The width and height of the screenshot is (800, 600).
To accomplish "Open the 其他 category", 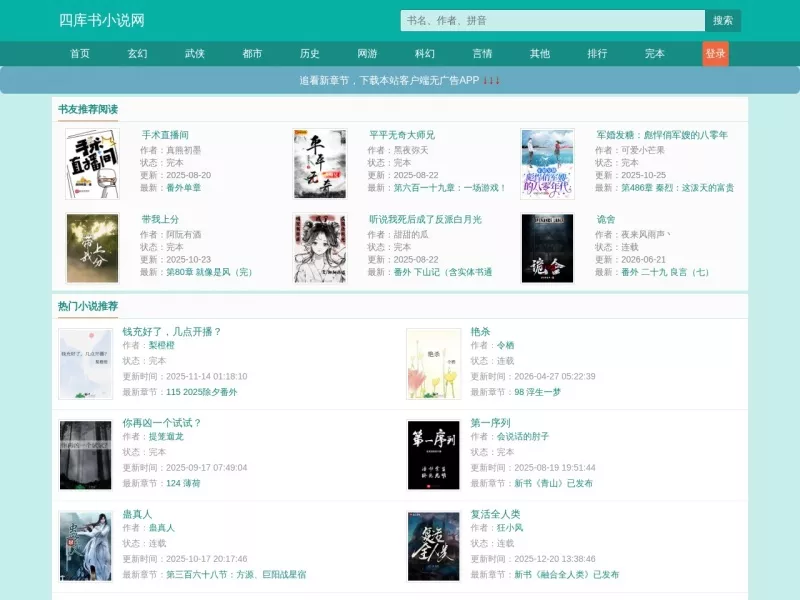I will pos(540,54).
